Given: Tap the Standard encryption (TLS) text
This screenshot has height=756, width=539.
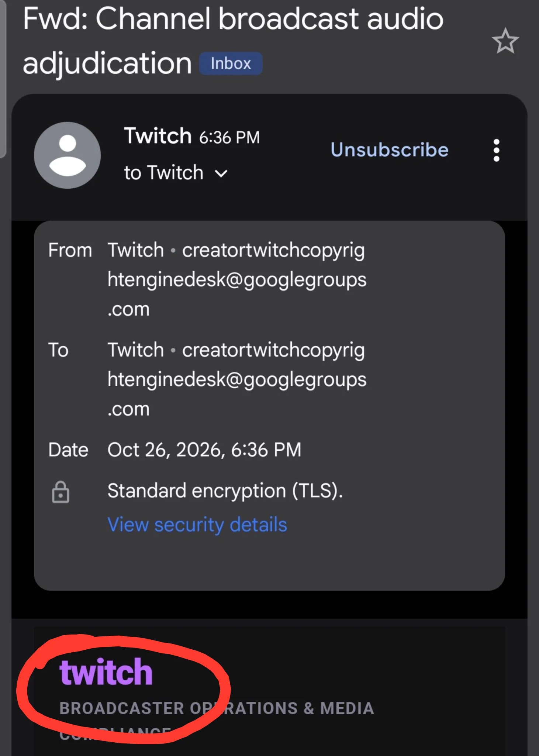Looking at the screenshot, I should [225, 491].
